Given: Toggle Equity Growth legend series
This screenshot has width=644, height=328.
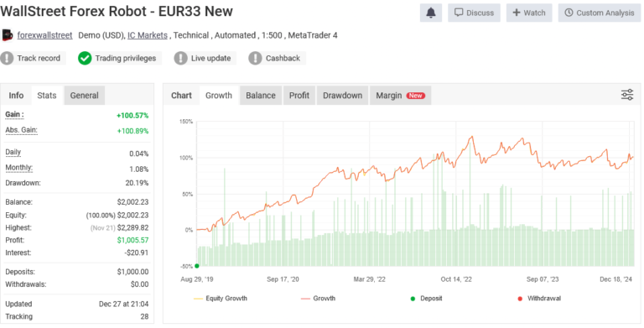Looking at the screenshot, I should pyautogui.click(x=221, y=299).
